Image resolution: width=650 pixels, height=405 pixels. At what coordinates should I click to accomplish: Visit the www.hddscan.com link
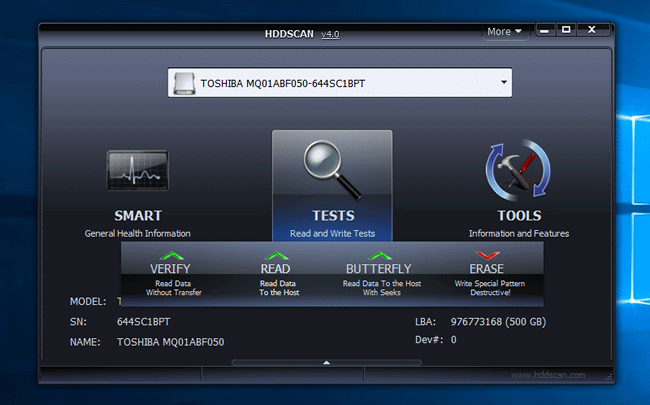tap(548, 375)
